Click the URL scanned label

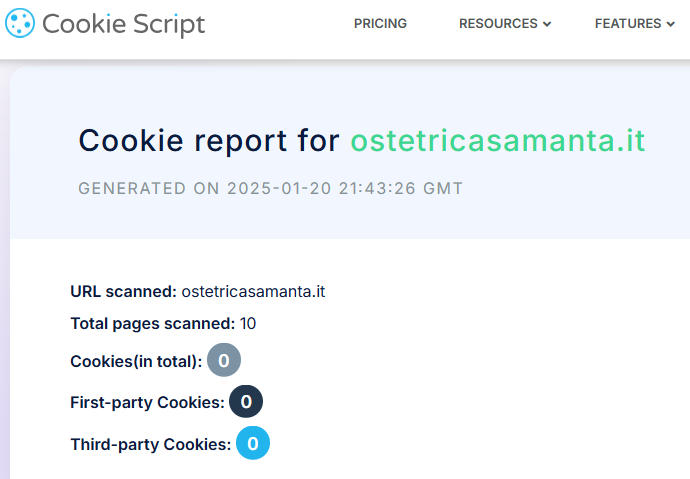(x=123, y=292)
